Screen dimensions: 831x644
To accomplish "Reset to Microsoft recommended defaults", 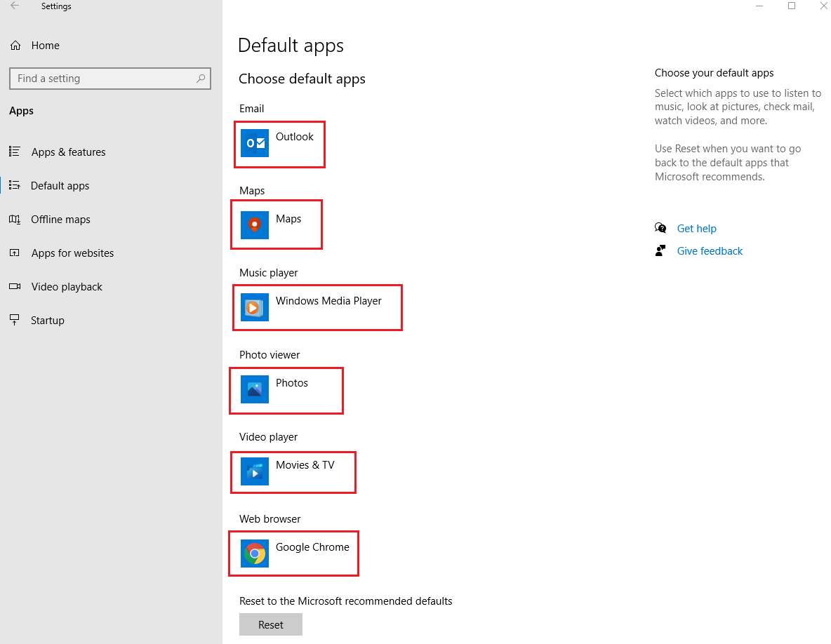I will 271,624.
